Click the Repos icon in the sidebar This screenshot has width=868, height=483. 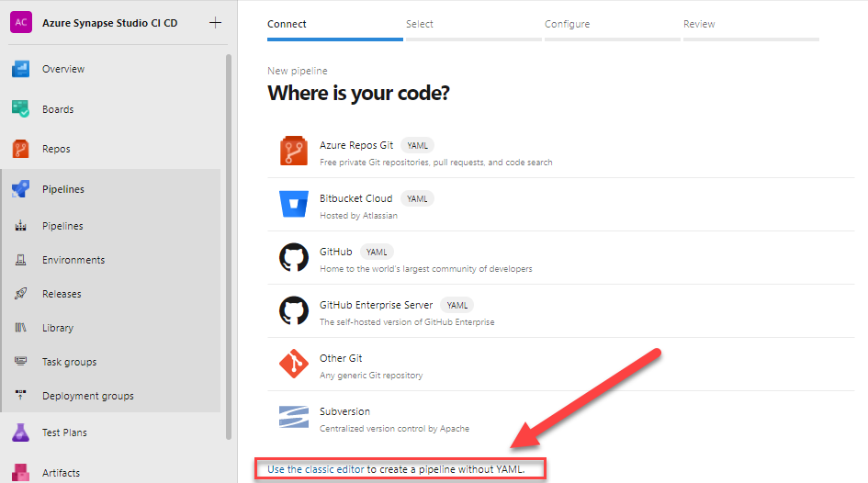[20, 149]
